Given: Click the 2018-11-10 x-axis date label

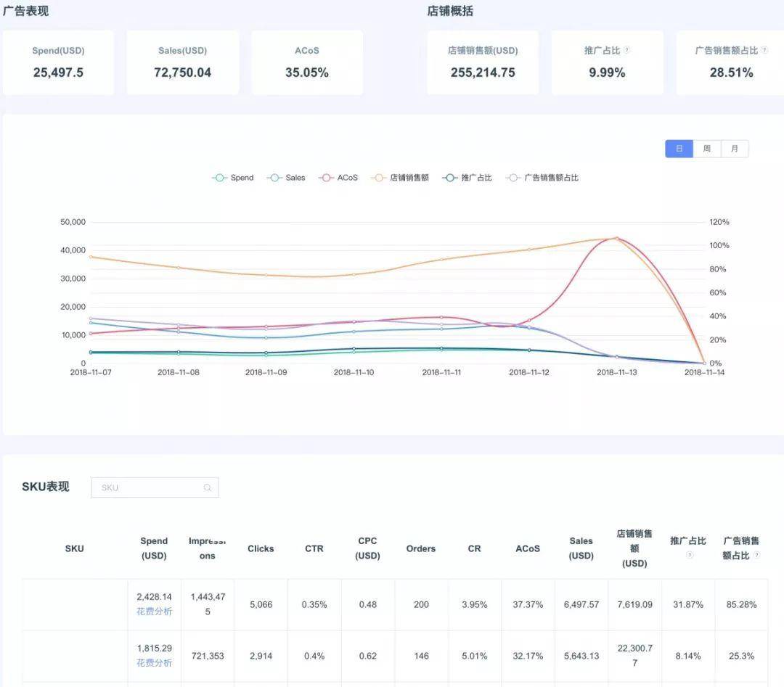Looking at the screenshot, I should point(354,373).
